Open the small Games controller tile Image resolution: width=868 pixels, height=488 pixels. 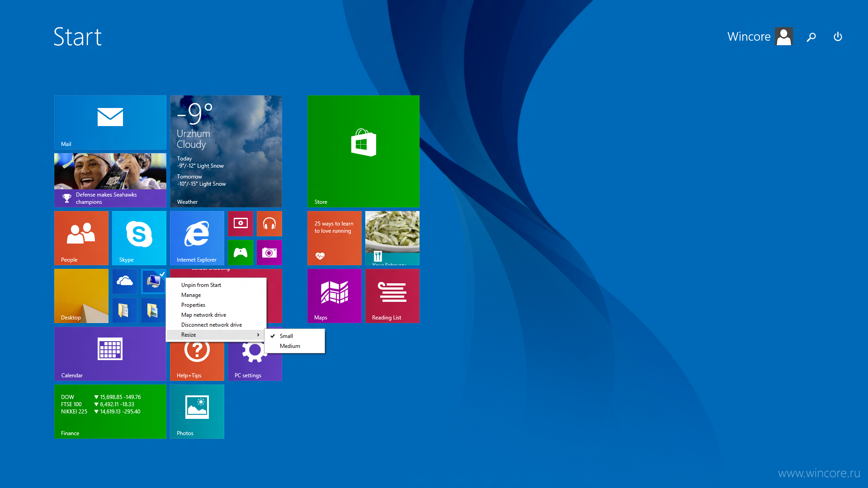point(241,253)
